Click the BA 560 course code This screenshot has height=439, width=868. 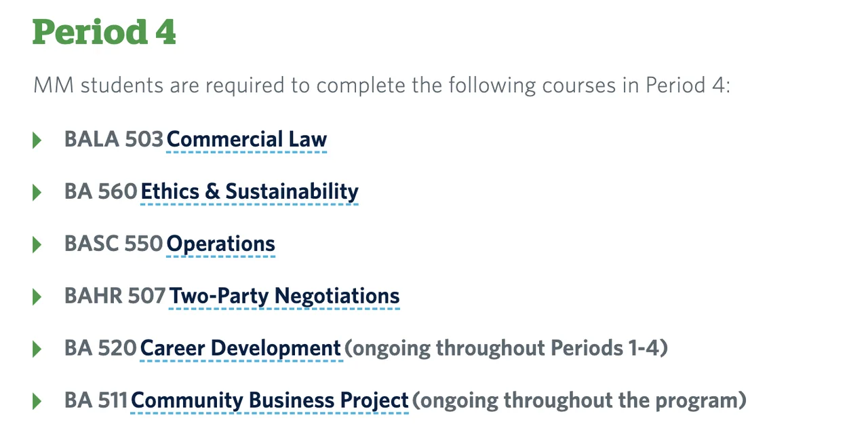101,192
